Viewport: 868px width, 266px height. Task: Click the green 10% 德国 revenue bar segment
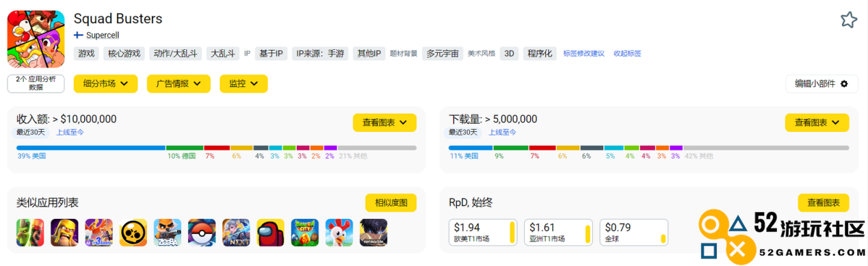click(x=185, y=148)
